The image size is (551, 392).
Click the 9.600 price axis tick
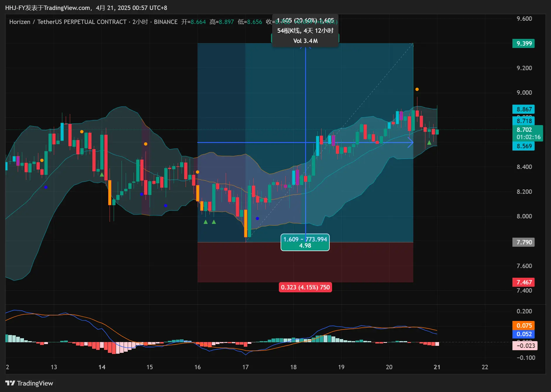(x=524, y=19)
